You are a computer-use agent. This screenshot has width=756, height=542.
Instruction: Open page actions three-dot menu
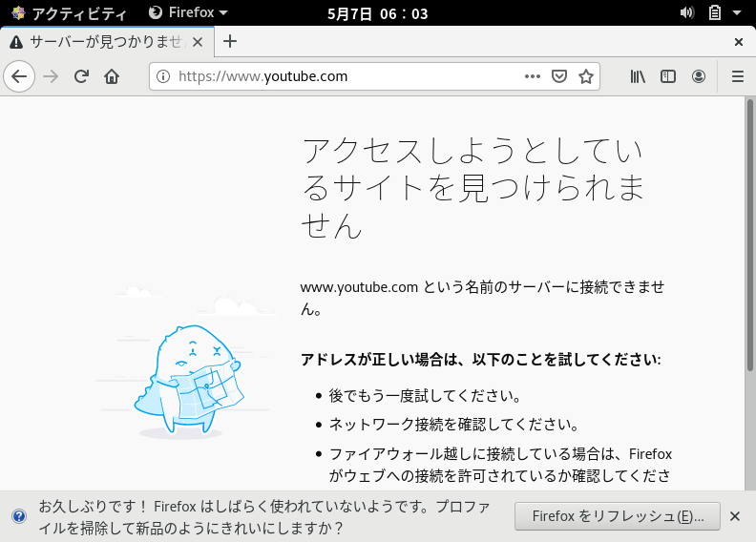pyautogui.click(x=533, y=76)
